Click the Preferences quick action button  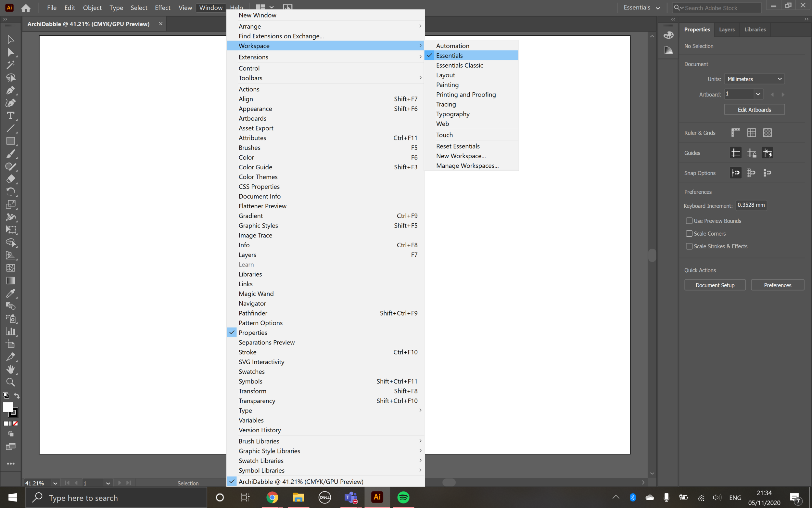777,285
